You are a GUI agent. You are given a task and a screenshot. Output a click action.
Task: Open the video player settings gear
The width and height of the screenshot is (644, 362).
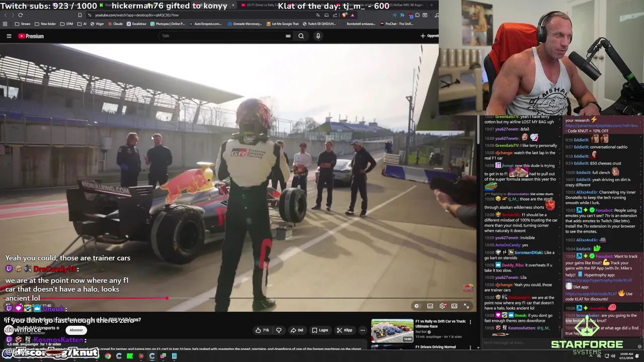[442, 306]
